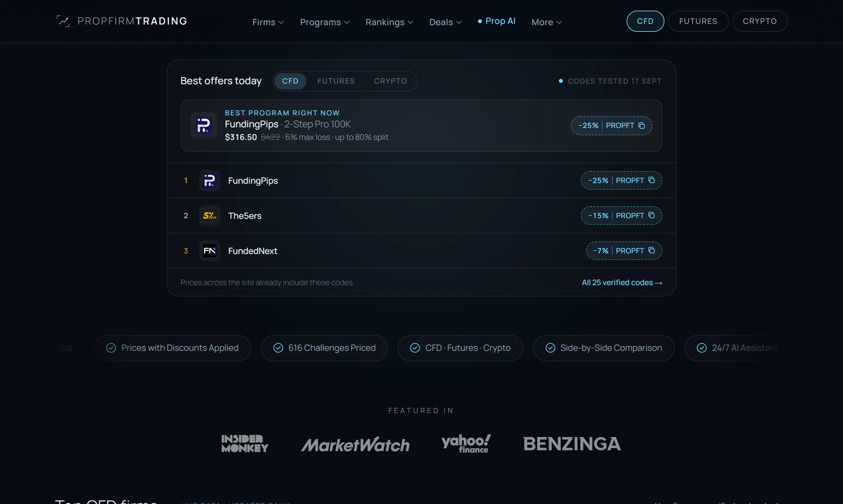The height and width of the screenshot is (504, 843).
Task: Click checkmark icon on 616 Challenges Priced
Action: click(278, 348)
